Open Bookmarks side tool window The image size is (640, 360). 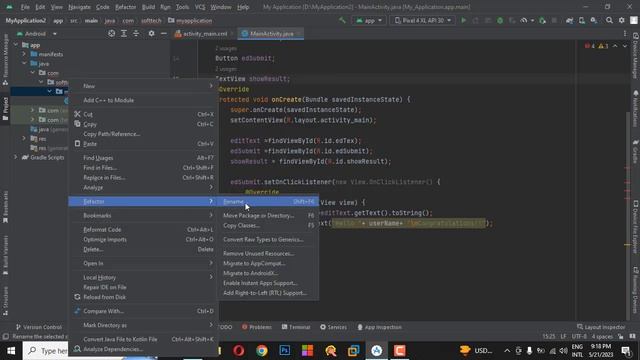tap(5, 207)
